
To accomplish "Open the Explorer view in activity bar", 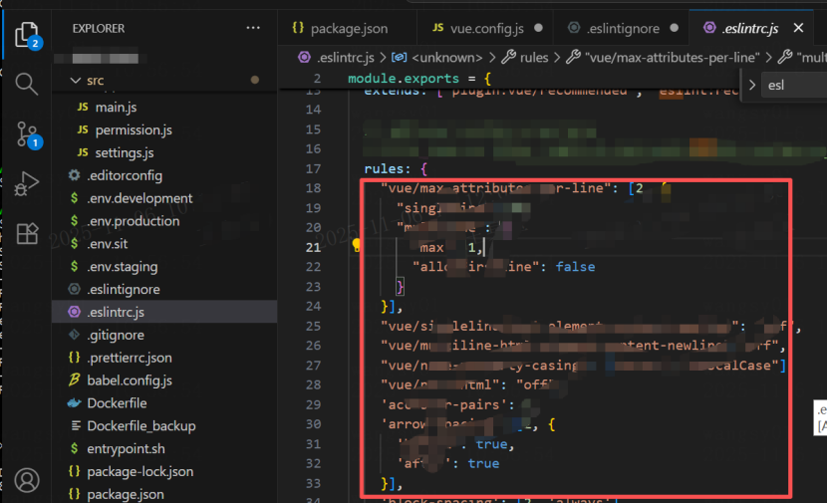I will coord(26,35).
